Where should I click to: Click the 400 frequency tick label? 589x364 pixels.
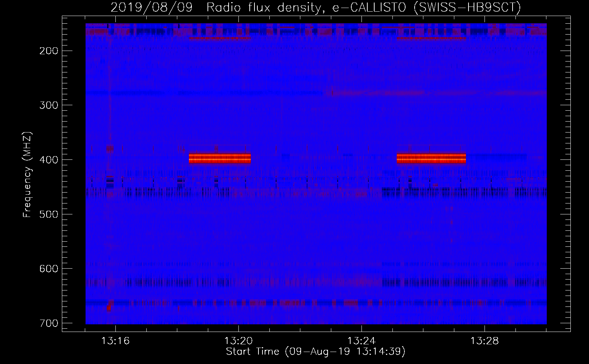(x=48, y=160)
